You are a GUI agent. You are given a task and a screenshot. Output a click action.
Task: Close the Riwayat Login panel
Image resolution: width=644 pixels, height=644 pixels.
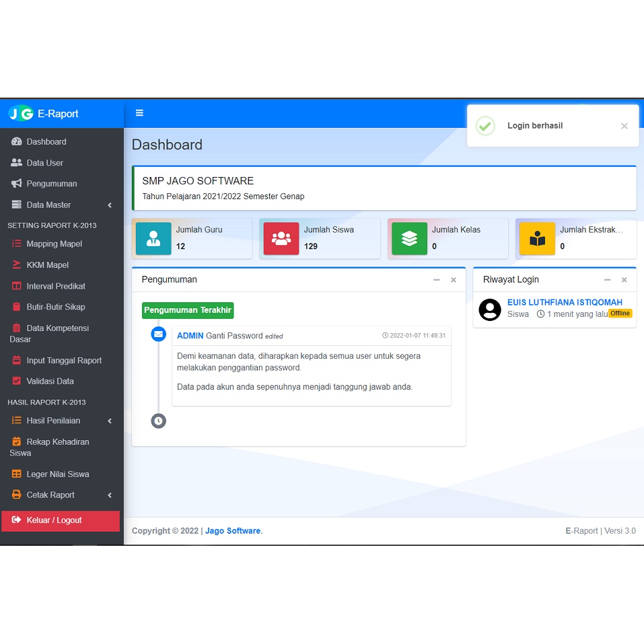tap(624, 280)
